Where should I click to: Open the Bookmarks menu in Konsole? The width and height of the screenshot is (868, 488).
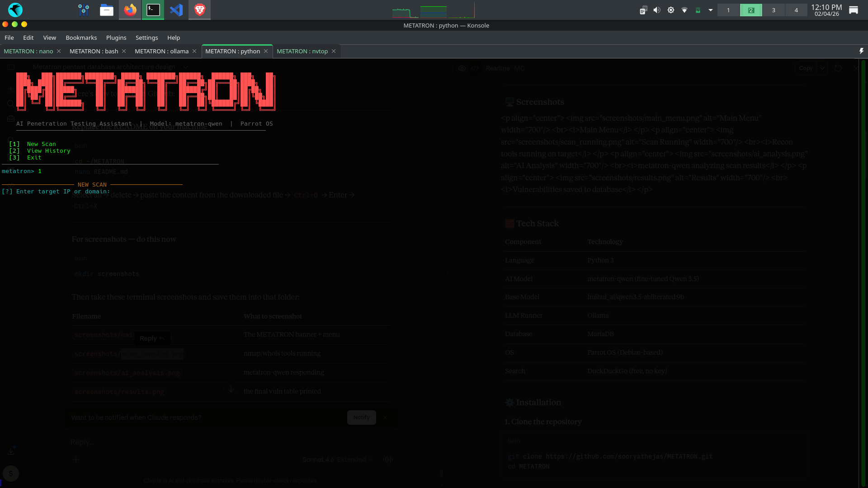[x=81, y=38]
